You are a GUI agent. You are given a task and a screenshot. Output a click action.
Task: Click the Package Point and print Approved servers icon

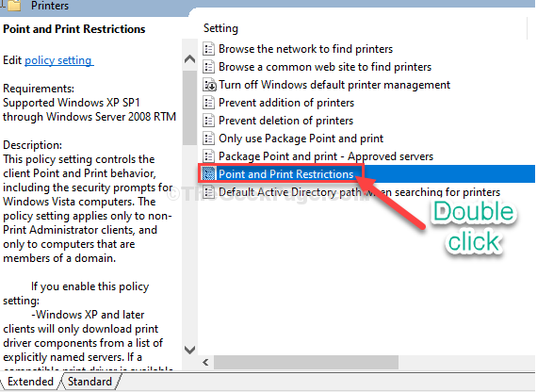coord(208,156)
